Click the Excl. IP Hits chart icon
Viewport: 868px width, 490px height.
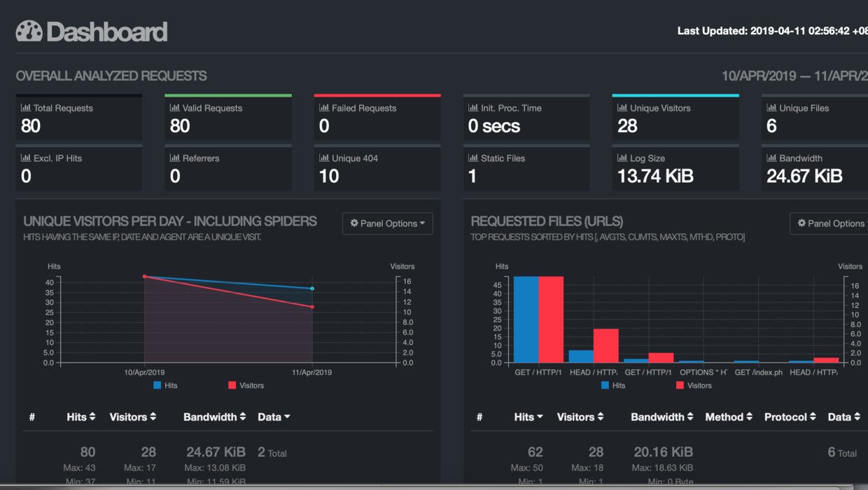point(26,158)
